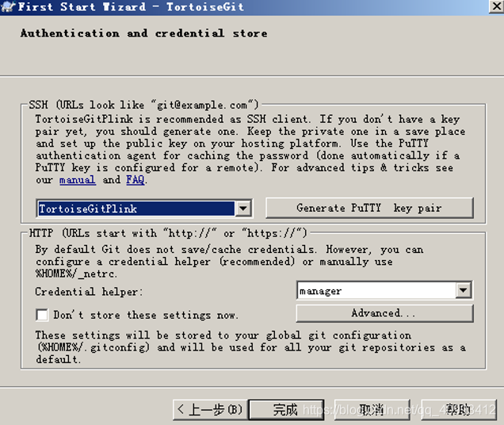The height and width of the screenshot is (425, 504).
Task: Click the HTTP group box title
Action: coord(168,233)
